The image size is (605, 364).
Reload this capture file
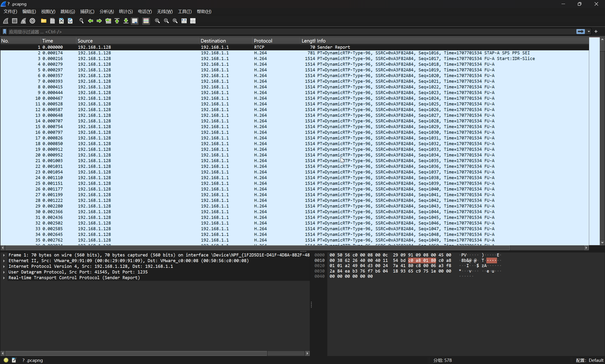coord(70,21)
